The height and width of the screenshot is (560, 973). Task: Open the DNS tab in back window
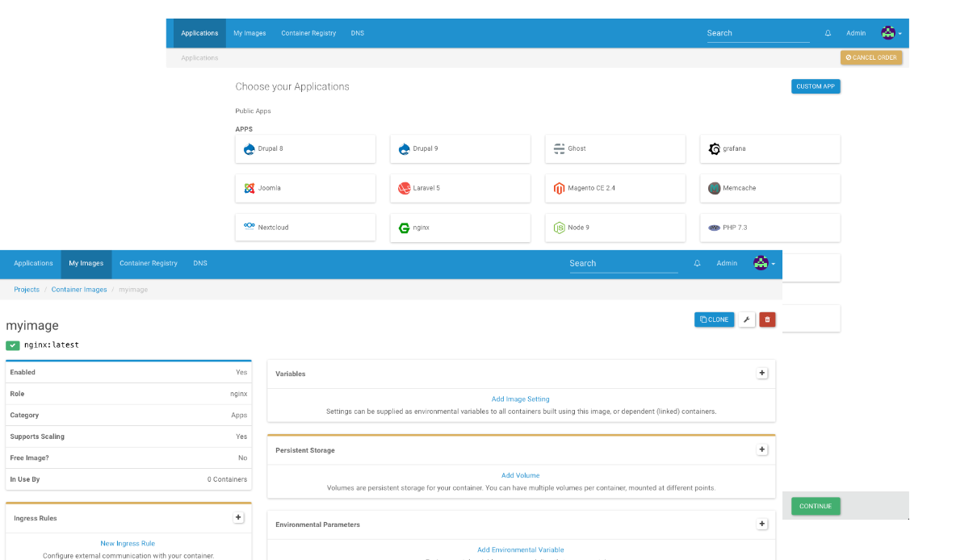357,33
